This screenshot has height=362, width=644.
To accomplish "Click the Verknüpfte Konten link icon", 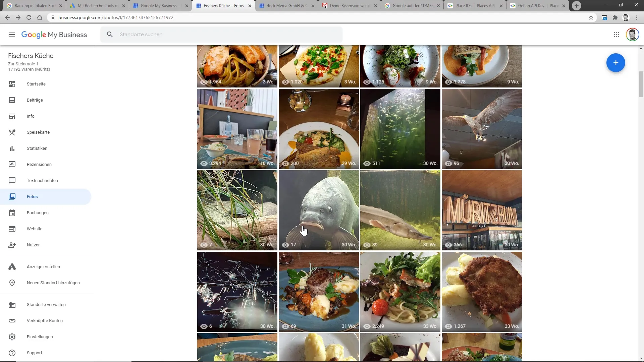I will (x=12, y=321).
